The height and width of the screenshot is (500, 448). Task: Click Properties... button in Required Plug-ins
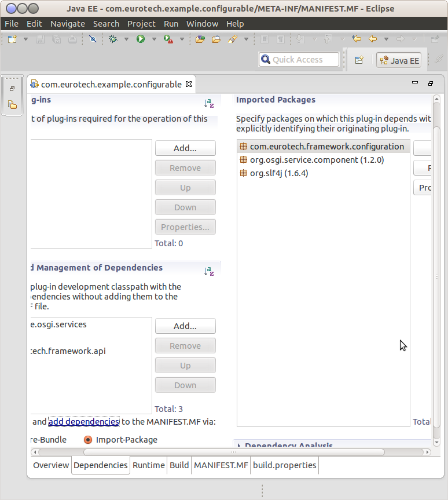pos(185,227)
